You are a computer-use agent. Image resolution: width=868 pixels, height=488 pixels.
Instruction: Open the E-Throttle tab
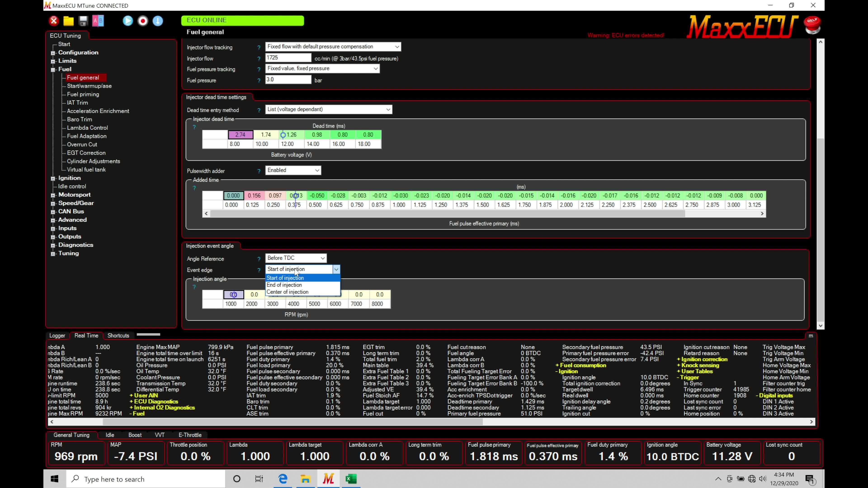(190, 435)
